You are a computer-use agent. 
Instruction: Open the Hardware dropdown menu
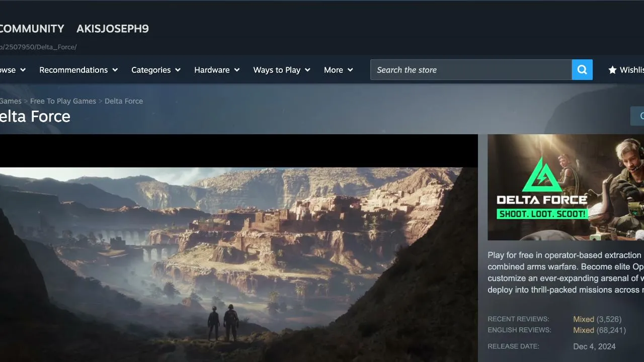(x=217, y=70)
